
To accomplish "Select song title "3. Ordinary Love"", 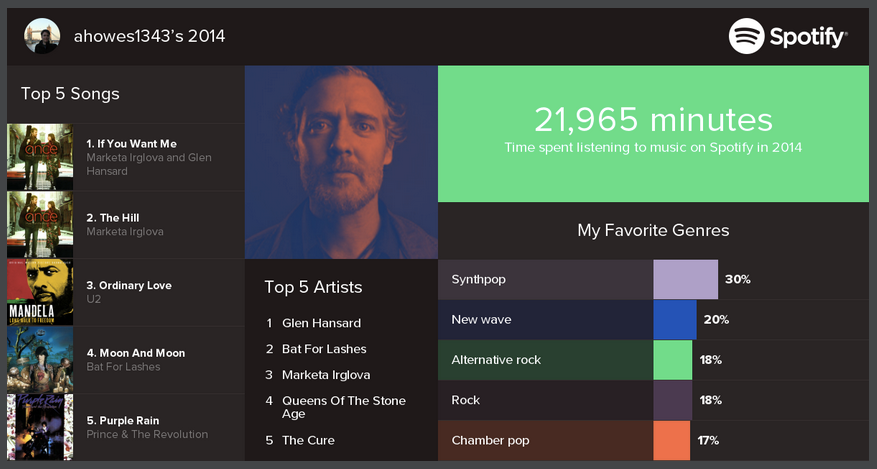I will coord(129,285).
